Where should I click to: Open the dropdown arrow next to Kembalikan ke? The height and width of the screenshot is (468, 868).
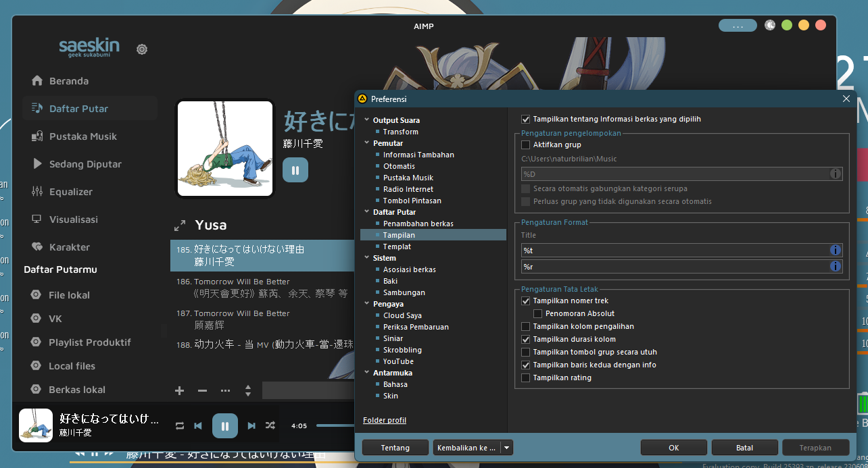click(x=506, y=447)
